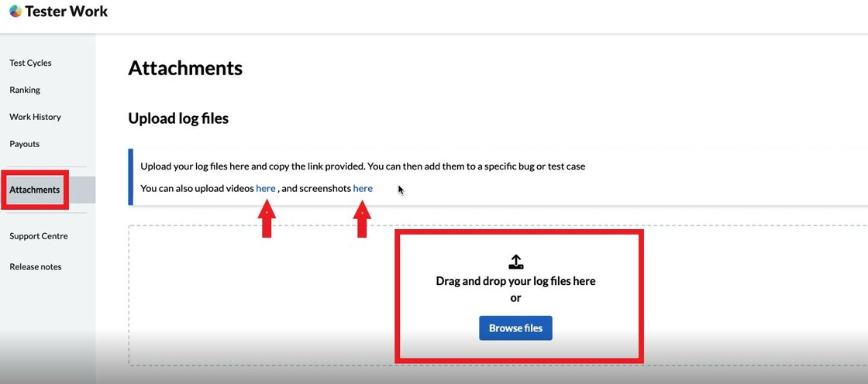Image resolution: width=868 pixels, height=384 pixels.
Task: Navigate to Payouts section
Action: (25, 144)
